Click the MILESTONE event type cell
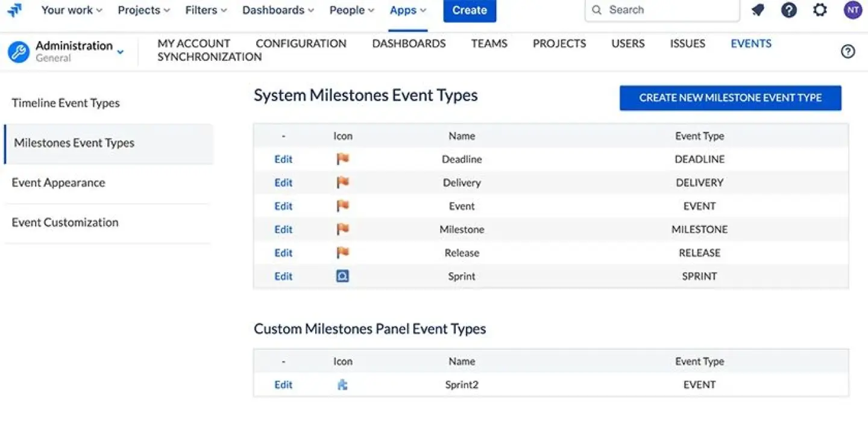Image resolution: width=868 pixels, height=424 pixels. (x=700, y=229)
